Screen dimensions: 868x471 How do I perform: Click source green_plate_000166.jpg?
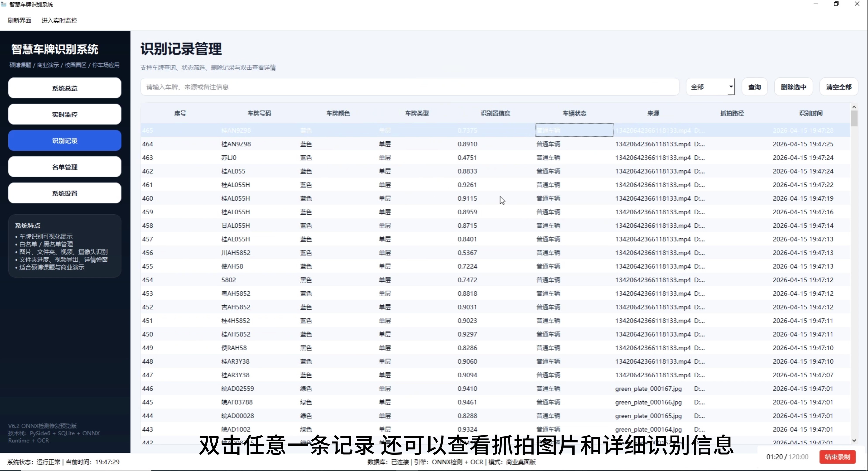(x=648, y=402)
